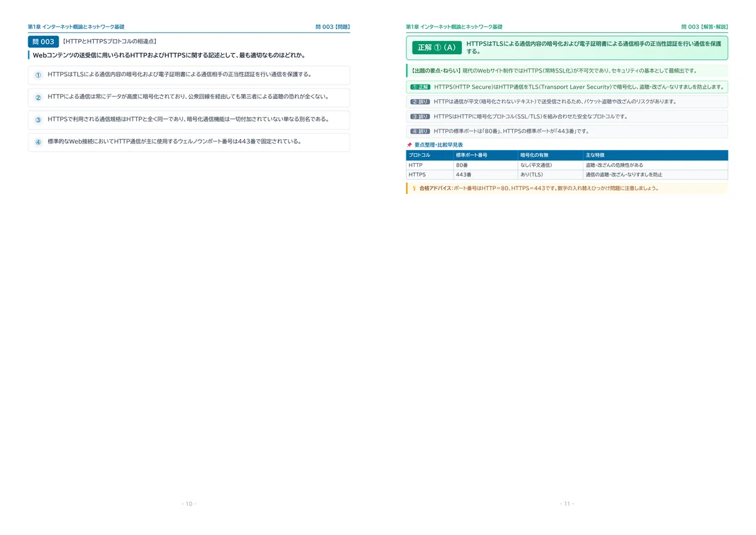
Task: Select answer option 2 about HTTP always encrypted
Action: tap(189, 98)
